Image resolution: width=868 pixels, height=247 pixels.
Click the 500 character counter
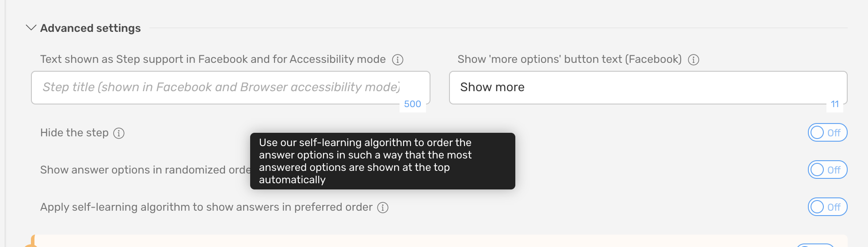[412, 104]
